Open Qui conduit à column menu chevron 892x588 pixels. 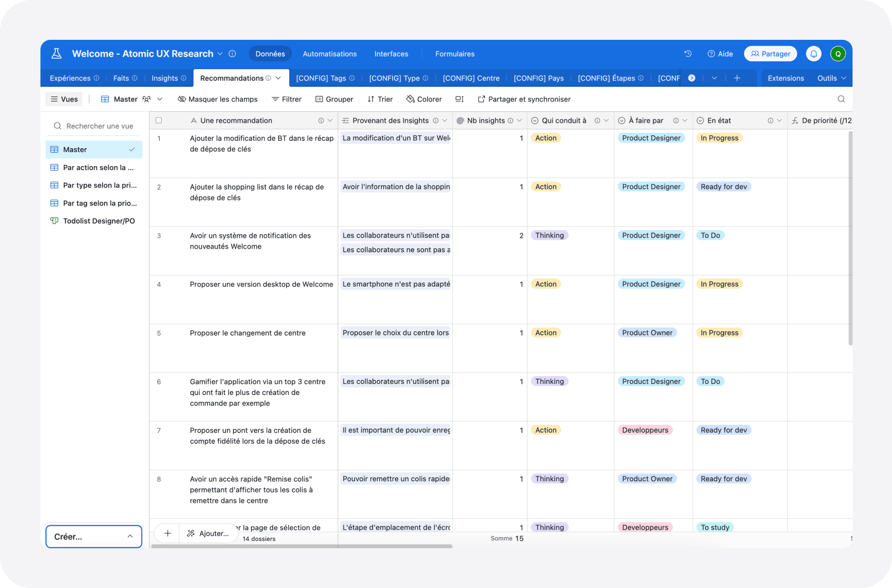(x=606, y=120)
